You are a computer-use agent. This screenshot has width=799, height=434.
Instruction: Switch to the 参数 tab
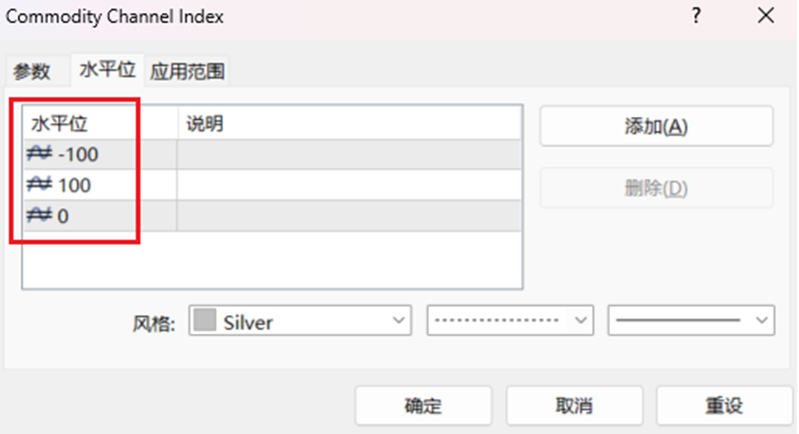coord(31,71)
